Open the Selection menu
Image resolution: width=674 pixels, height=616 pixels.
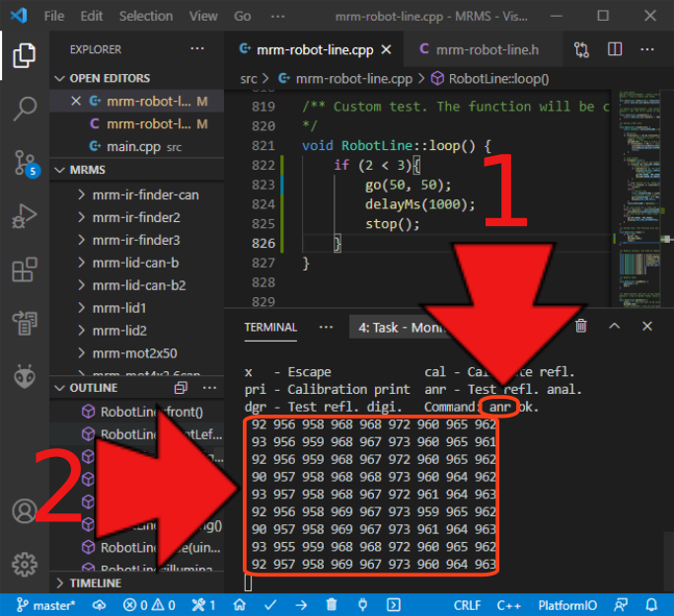pyautogui.click(x=145, y=16)
